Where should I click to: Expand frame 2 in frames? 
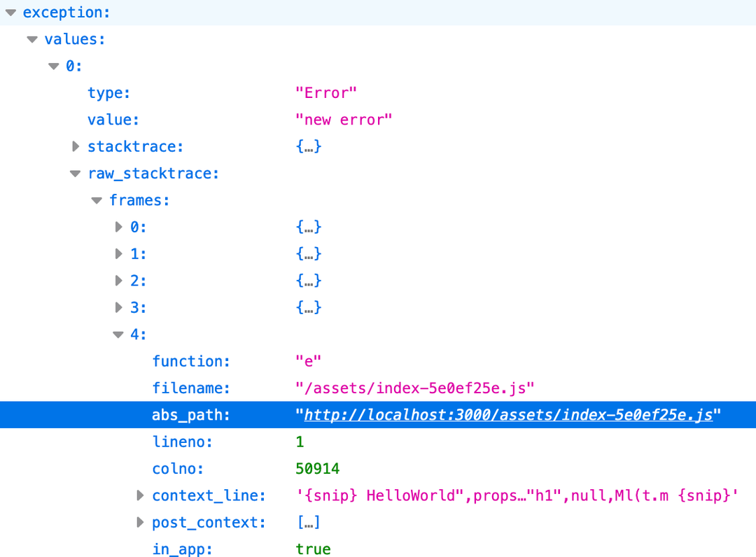[x=118, y=280]
